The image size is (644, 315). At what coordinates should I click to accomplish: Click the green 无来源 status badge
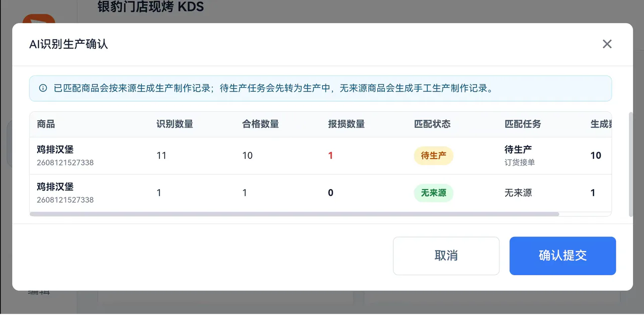coord(434,193)
